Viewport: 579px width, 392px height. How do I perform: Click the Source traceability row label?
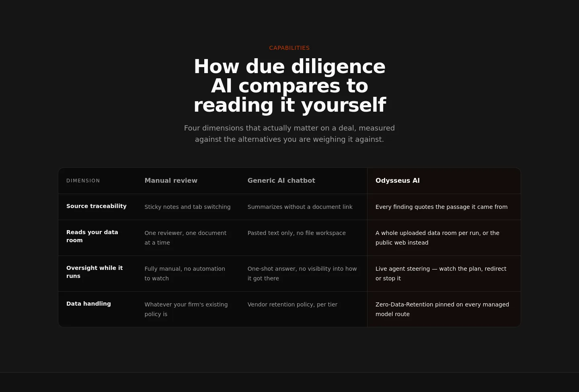point(96,206)
